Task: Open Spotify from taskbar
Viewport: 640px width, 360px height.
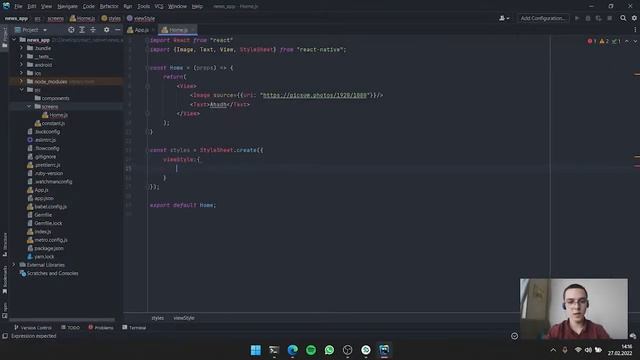Action: [x=311, y=350]
